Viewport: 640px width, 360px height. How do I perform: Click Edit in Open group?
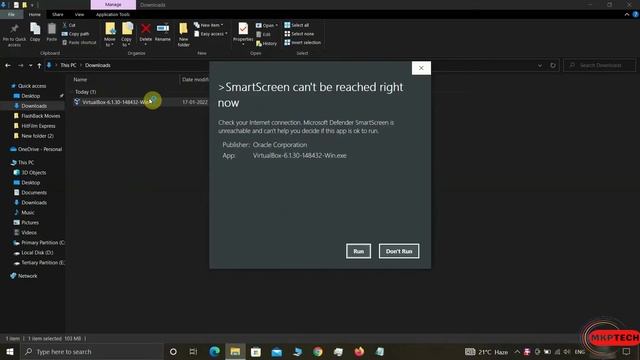263,34
